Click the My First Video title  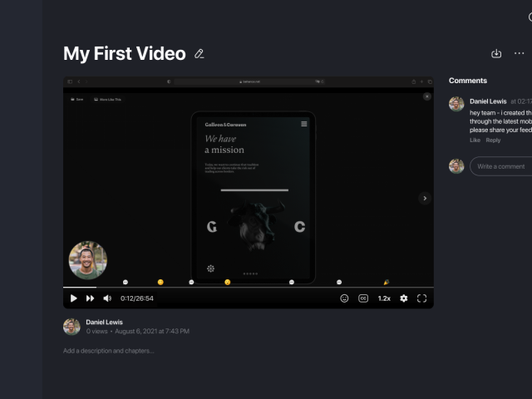pyautogui.click(x=125, y=53)
